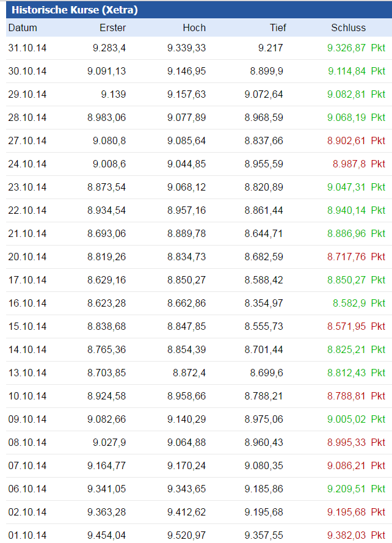Click the Schluss column header
Viewport: 392px width, 543px height.
click(348, 27)
